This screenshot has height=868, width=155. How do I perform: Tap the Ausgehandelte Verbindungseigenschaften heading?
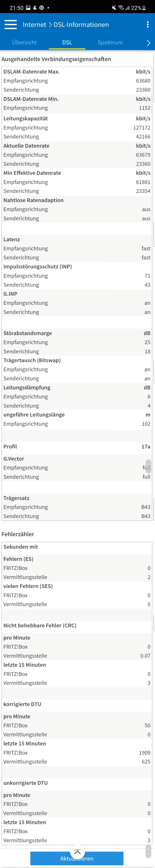[56, 59]
